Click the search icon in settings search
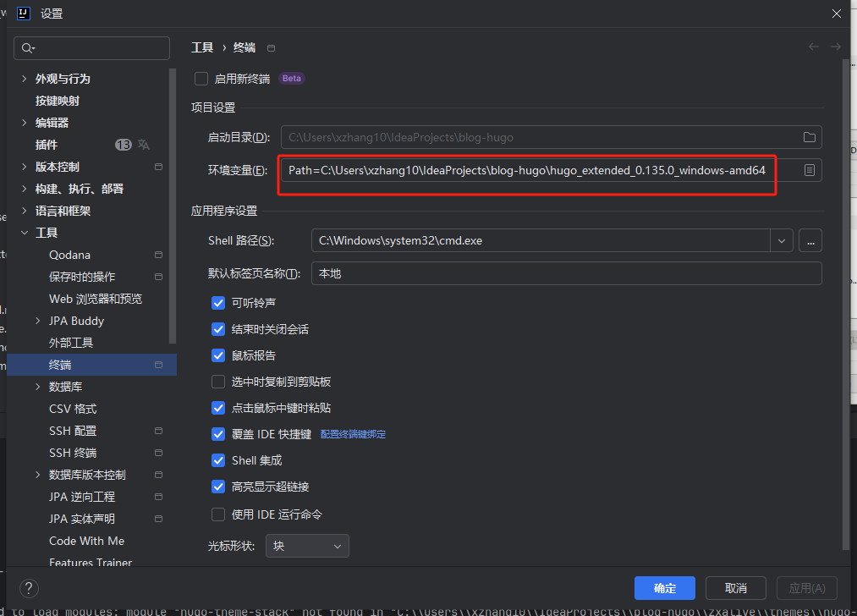The width and height of the screenshot is (857, 616). coord(29,48)
